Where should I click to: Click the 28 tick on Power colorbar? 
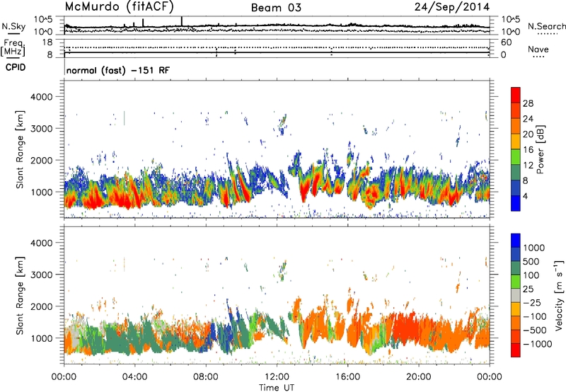528,103
